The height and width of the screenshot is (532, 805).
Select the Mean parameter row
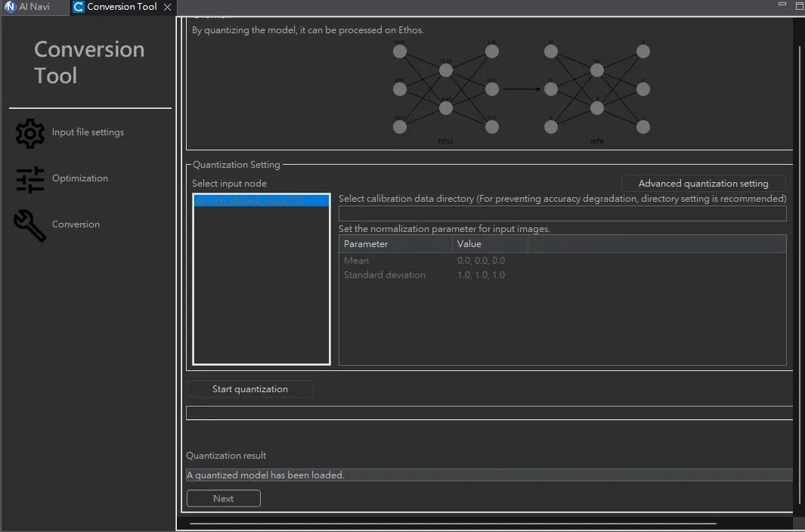pos(395,261)
